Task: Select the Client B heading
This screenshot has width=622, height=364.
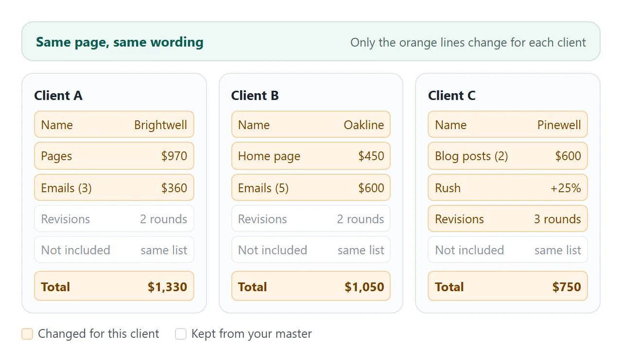Action: tap(255, 96)
